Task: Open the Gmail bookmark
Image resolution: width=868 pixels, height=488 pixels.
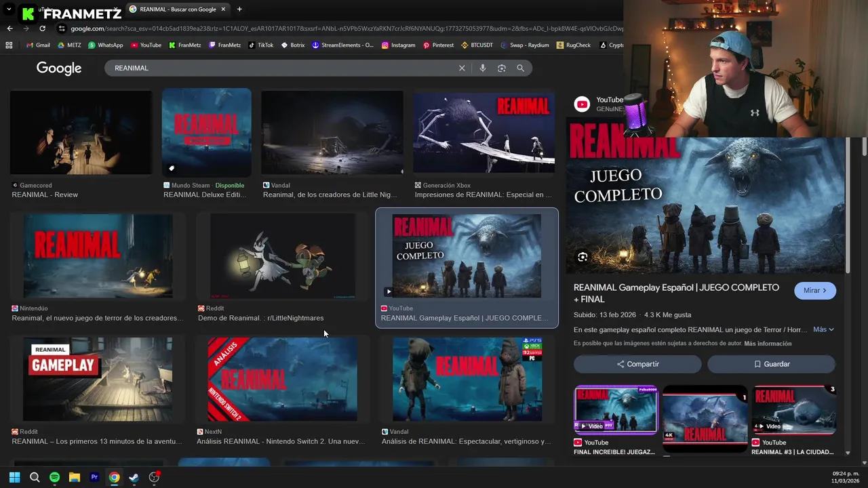Action: 38,45
